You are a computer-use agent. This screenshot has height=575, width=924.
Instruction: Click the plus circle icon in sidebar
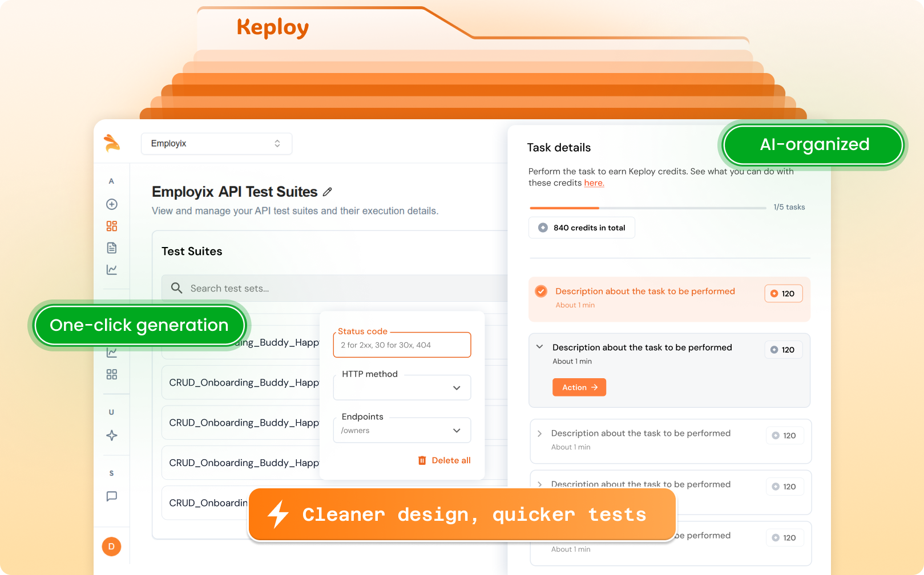pos(112,204)
